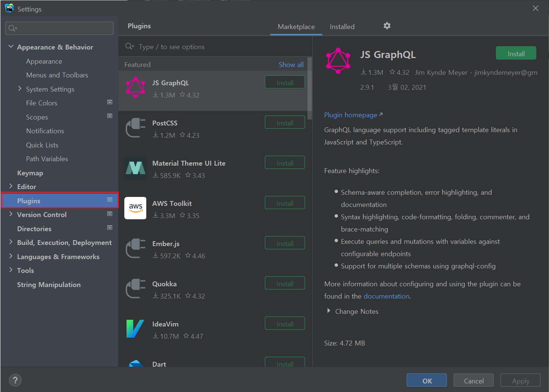549x392 pixels.
Task: Click Show all featured plugins link
Action: tap(291, 64)
